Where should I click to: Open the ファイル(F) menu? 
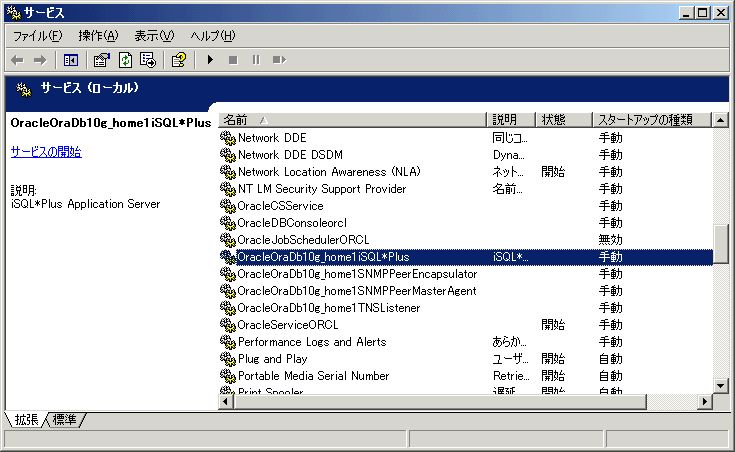tap(37, 36)
